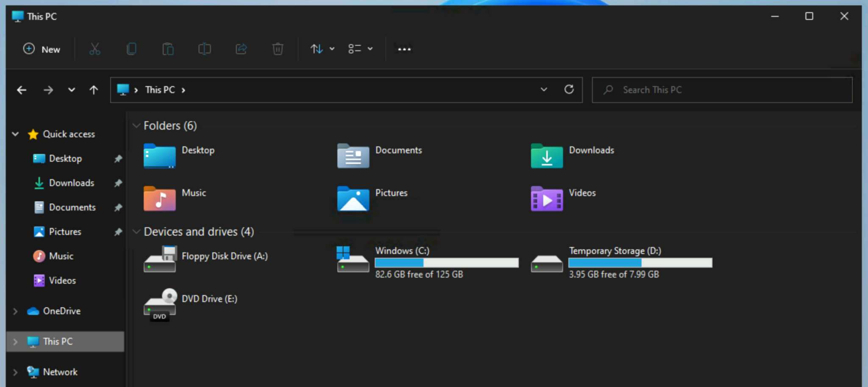Open Network from the sidebar
This screenshot has height=387, width=868.
point(61,372)
